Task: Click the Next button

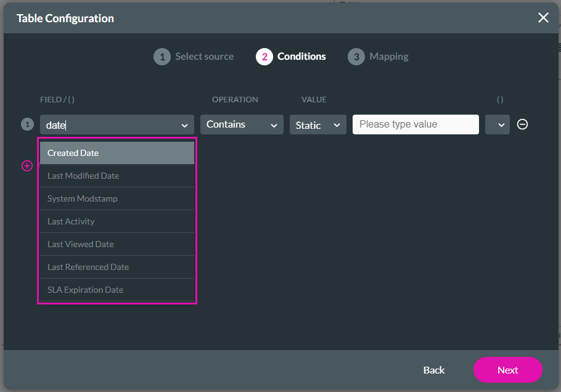Action: [x=507, y=370]
